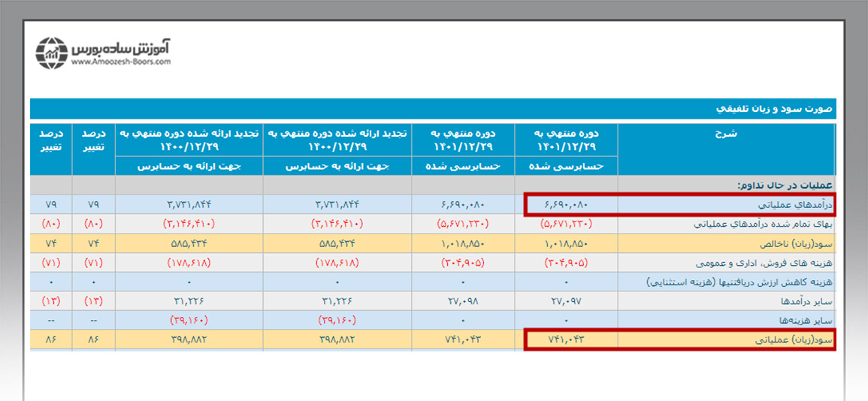Image resolution: width=868 pixels, height=401 pixels.
Task: Click the آموزش ساده بورس logo text
Action: 120,48
